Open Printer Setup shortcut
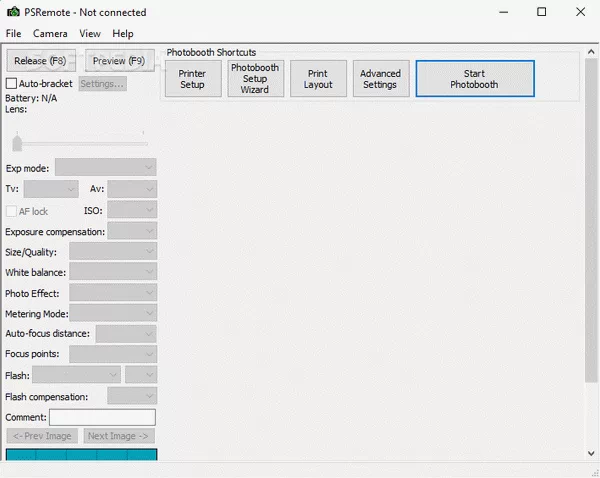 point(193,78)
